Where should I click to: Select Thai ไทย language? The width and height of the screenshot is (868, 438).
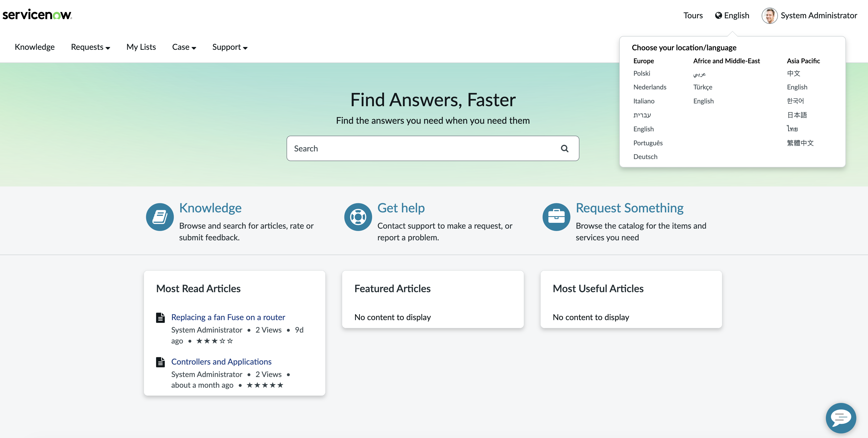(x=793, y=129)
